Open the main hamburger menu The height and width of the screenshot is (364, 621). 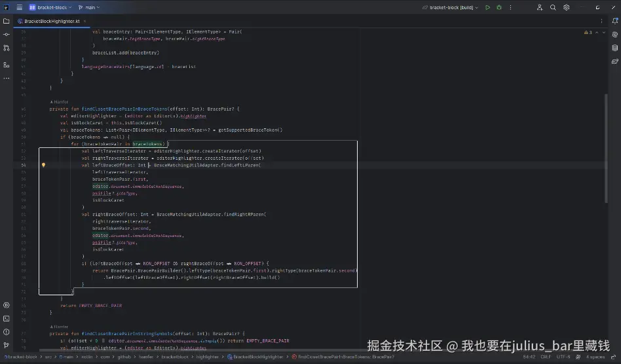click(19, 7)
